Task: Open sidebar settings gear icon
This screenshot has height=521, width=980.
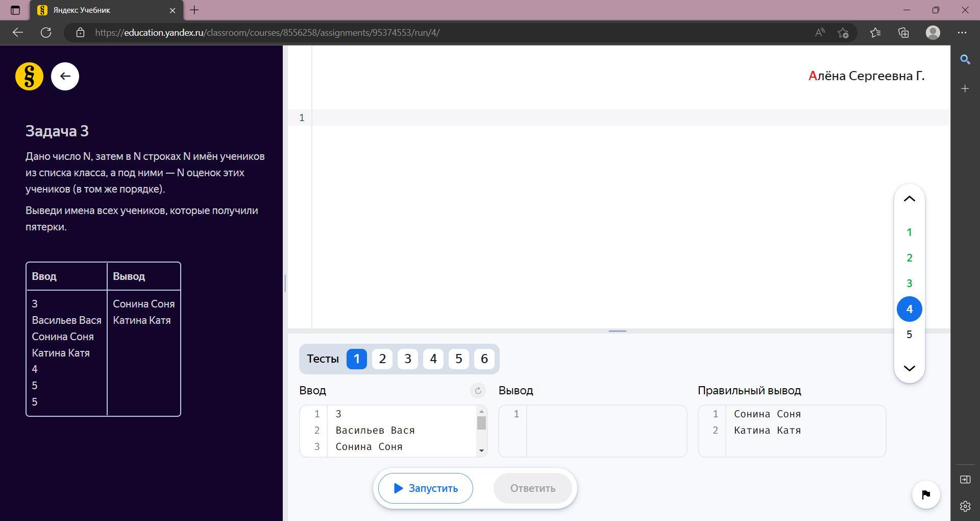Action: (x=965, y=506)
